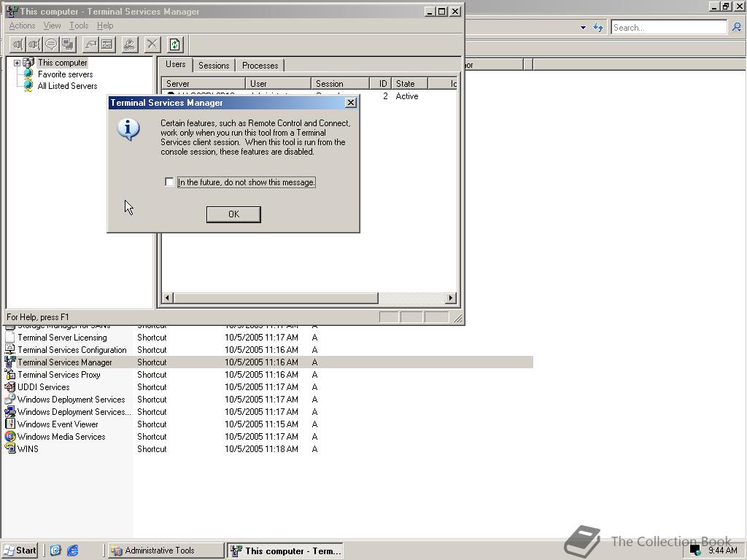Switch to the Users tab

pos(175,64)
